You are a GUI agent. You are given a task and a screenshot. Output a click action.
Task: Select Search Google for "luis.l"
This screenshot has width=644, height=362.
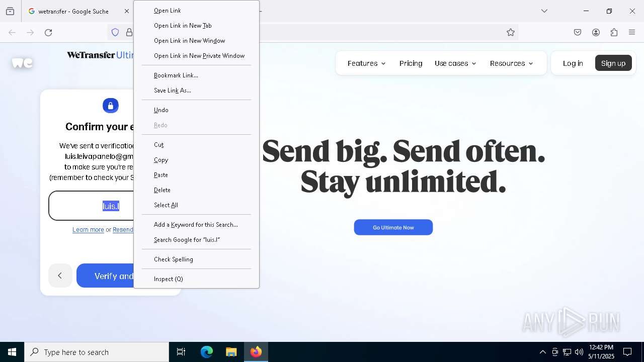click(x=196, y=240)
